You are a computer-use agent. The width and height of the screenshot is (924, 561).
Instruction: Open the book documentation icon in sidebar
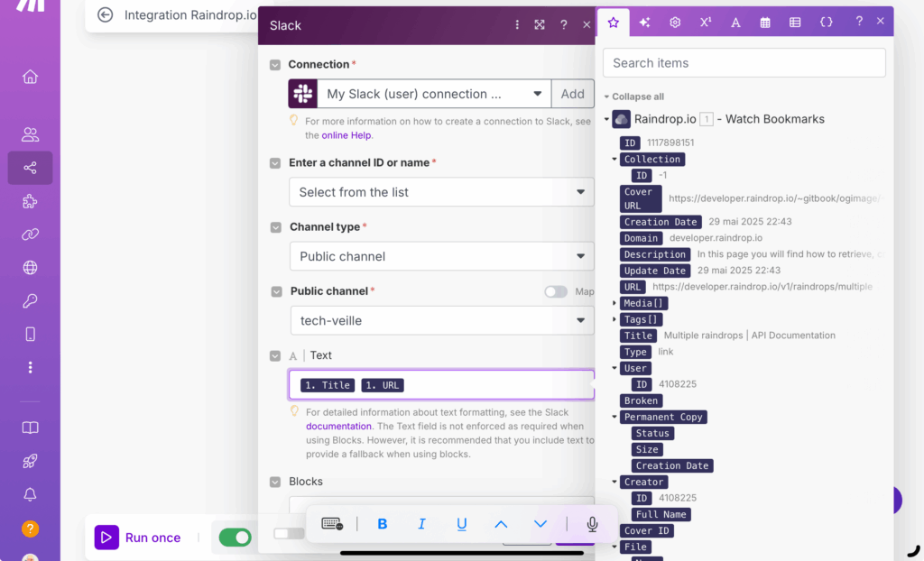[30, 428]
